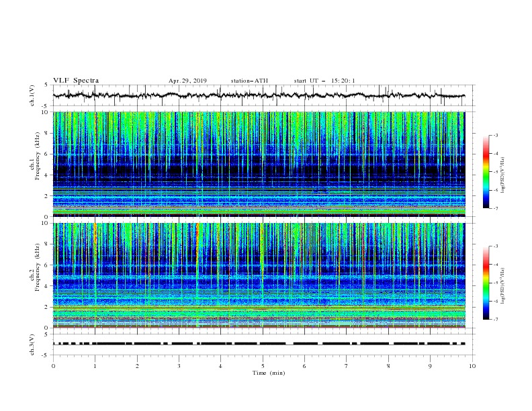This screenshot has width=532, height=411.
Task: Select the "Apr. 29, 2019" date text
Action: 187,81
